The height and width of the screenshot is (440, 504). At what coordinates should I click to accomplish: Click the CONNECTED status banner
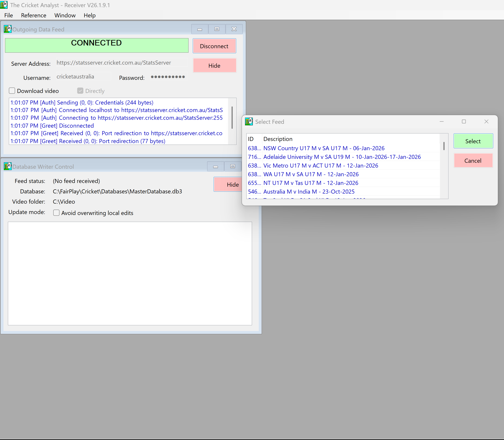pyautogui.click(x=96, y=45)
